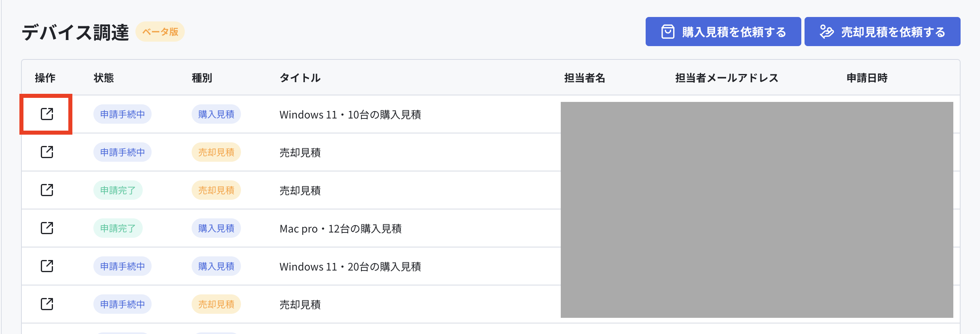Click 申請手続中 badge in Windows 11・10台 row
This screenshot has width=980, height=334.
tap(122, 114)
